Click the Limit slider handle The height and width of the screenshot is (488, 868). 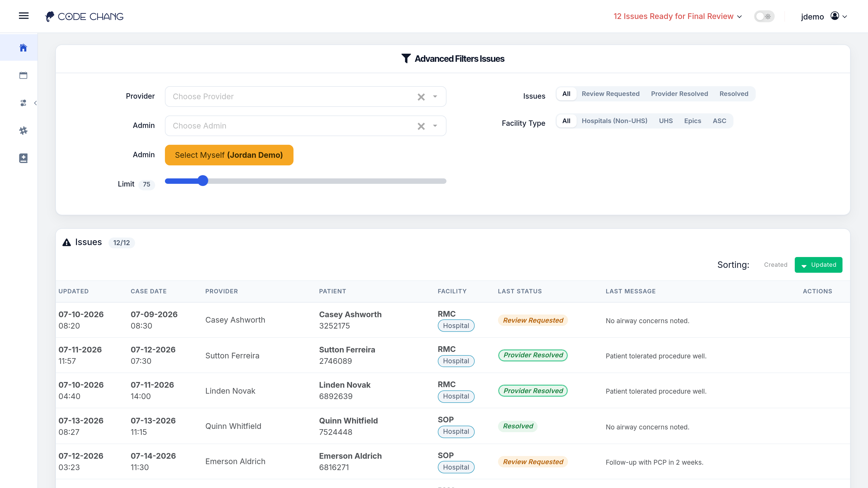203,181
